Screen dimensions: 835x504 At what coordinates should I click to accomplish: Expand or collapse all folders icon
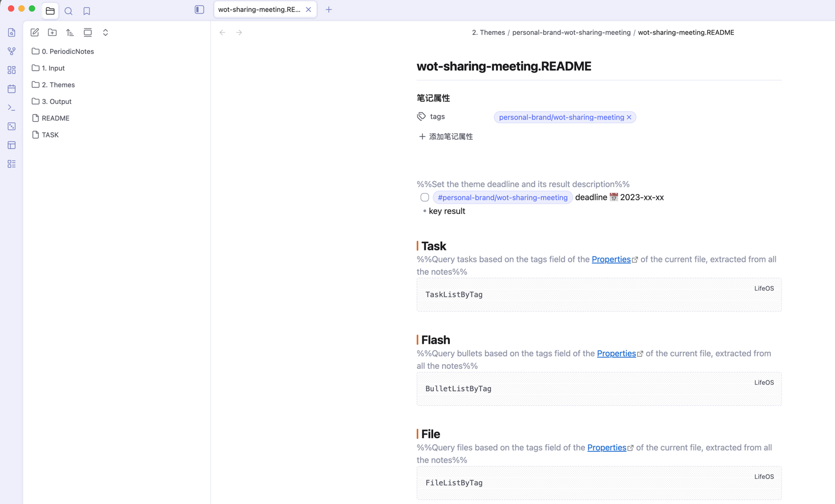pos(105,32)
